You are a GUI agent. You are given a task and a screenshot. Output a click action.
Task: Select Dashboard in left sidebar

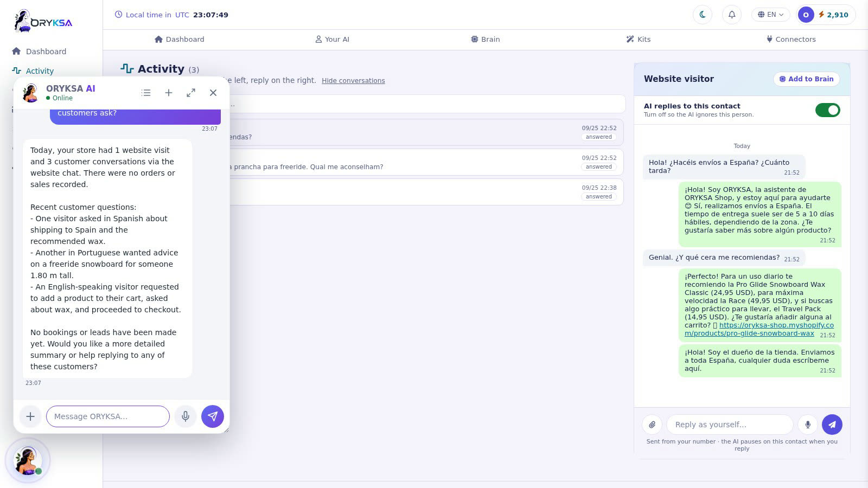click(40, 52)
